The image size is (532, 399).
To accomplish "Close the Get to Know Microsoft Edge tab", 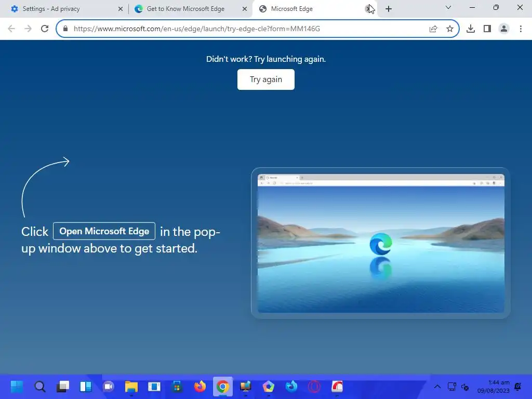I will tap(245, 9).
